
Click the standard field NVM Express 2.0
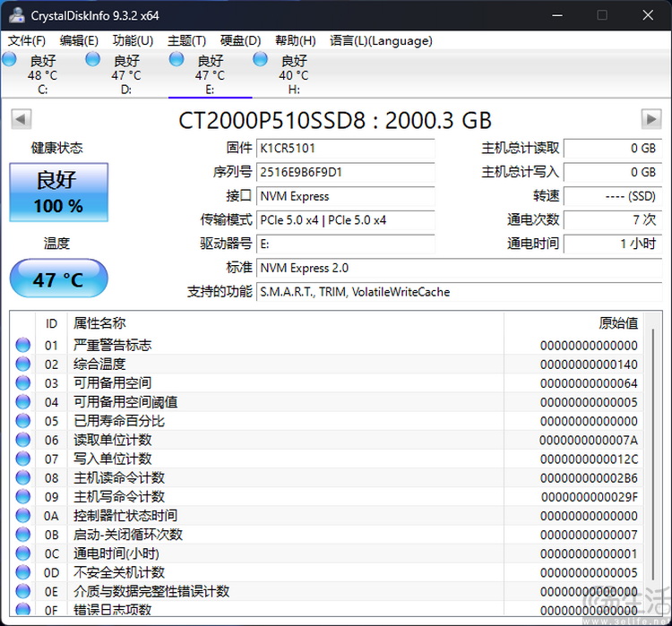click(x=460, y=269)
